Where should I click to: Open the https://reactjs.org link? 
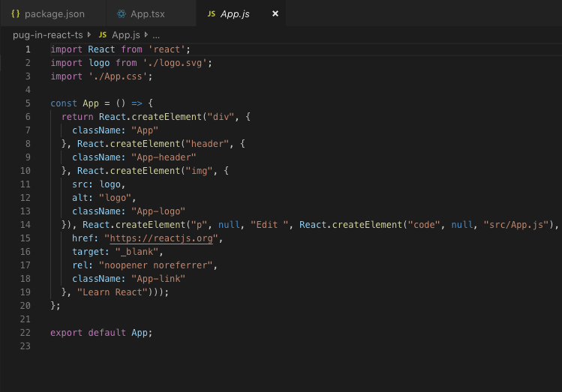tap(161, 238)
